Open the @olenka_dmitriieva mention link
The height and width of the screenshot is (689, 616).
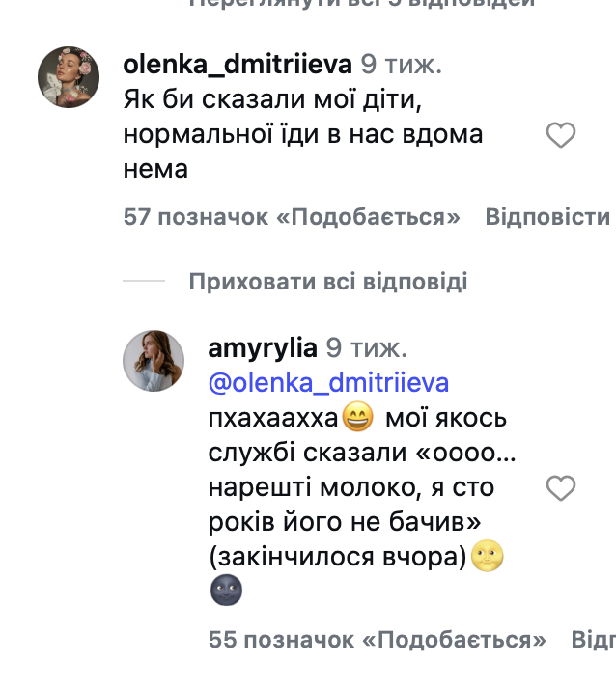click(328, 383)
